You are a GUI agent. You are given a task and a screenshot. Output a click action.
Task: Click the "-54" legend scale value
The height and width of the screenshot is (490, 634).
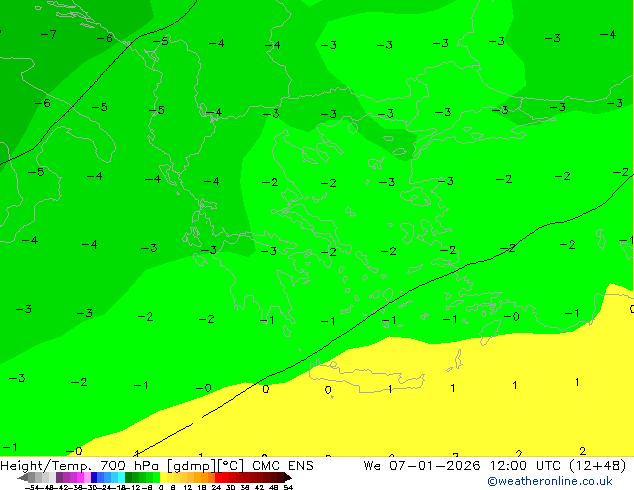tap(32, 487)
